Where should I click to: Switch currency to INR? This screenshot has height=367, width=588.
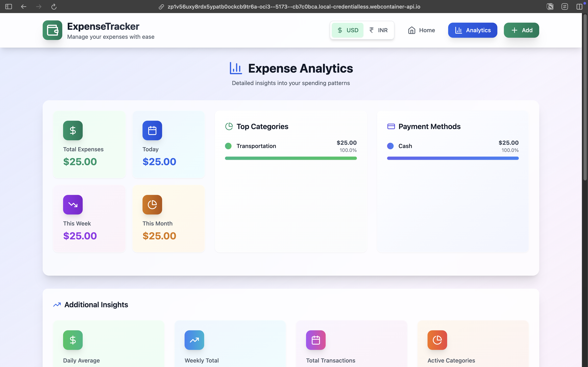pyautogui.click(x=378, y=30)
